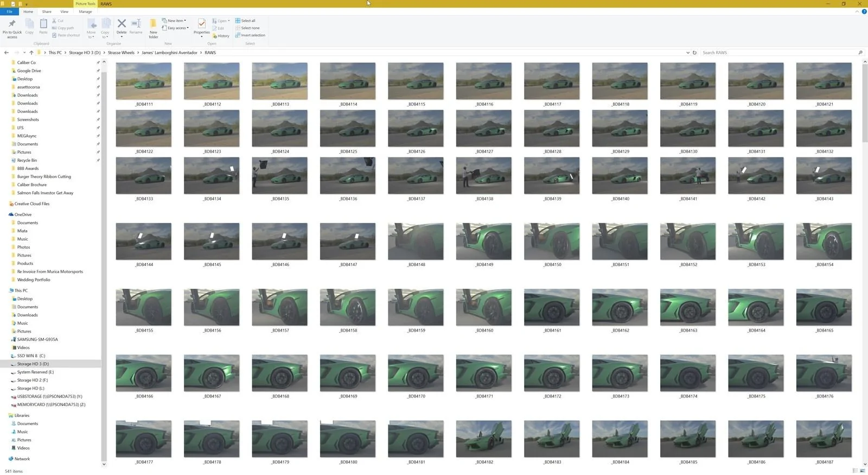
Task: Click the Paste shortcut command
Action: point(66,35)
